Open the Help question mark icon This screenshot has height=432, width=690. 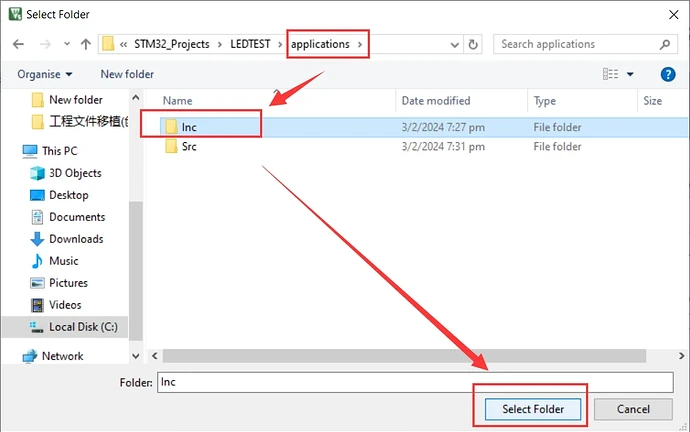click(668, 74)
